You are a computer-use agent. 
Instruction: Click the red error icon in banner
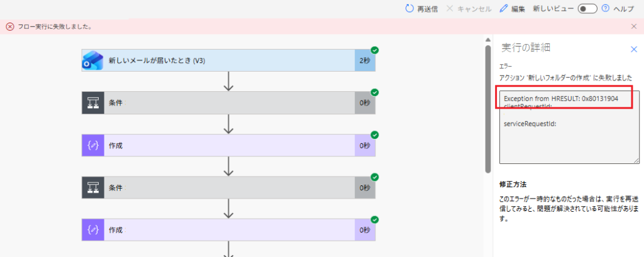10,26
